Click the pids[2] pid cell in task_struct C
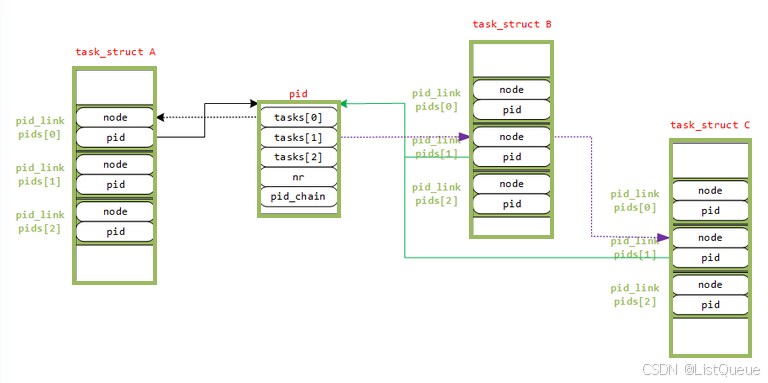Image resolution: width=768 pixels, height=383 pixels. pos(710,305)
